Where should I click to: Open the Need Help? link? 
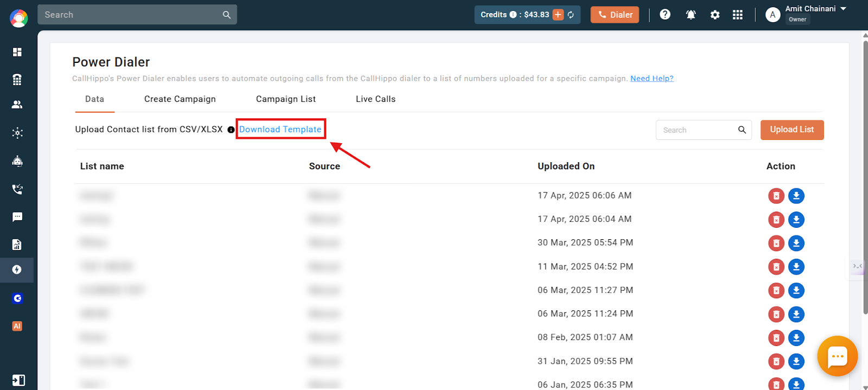click(652, 79)
